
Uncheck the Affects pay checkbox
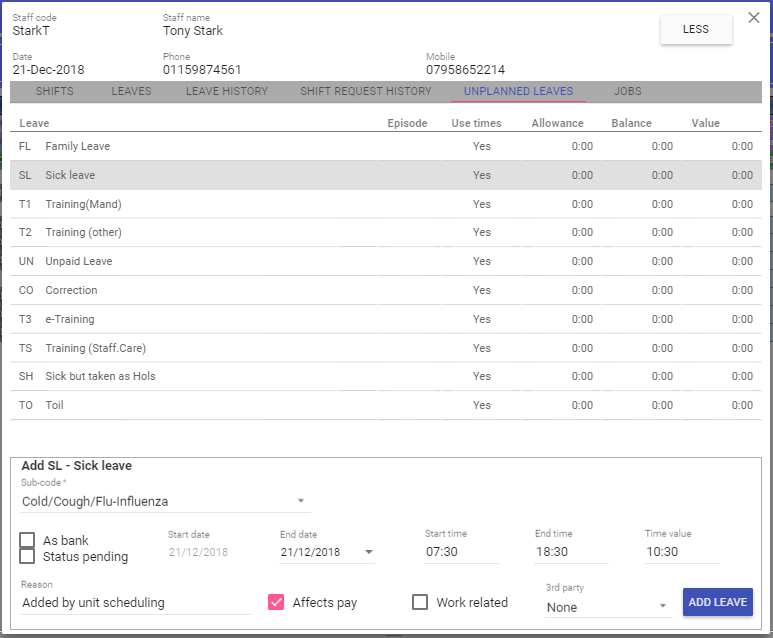tap(277, 602)
